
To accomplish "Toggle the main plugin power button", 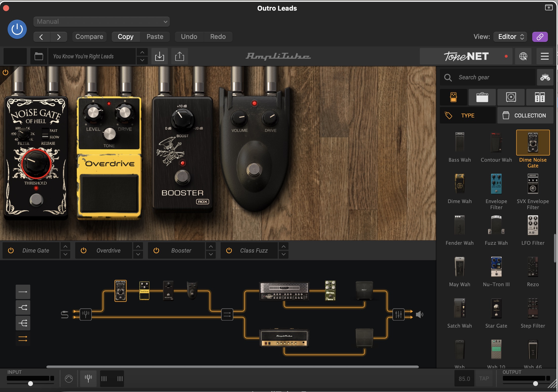I will pyautogui.click(x=17, y=29).
